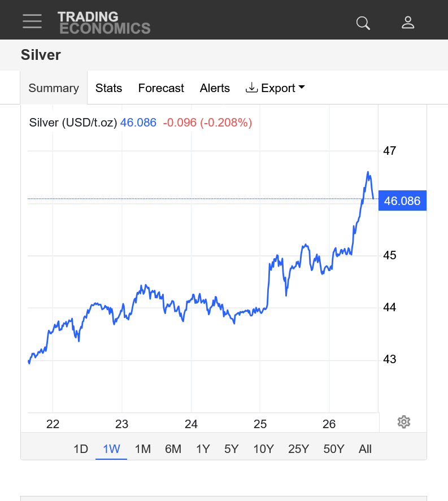Open chart settings gear icon

(x=403, y=422)
